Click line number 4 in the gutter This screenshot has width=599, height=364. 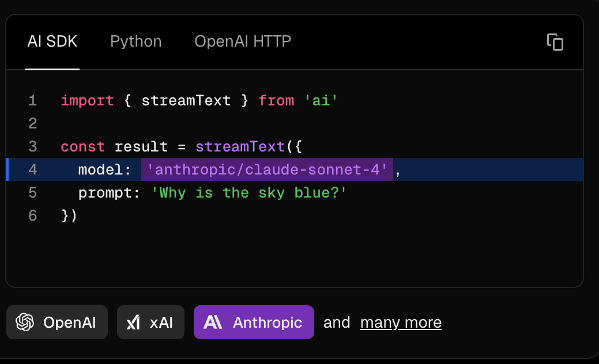[33, 170]
